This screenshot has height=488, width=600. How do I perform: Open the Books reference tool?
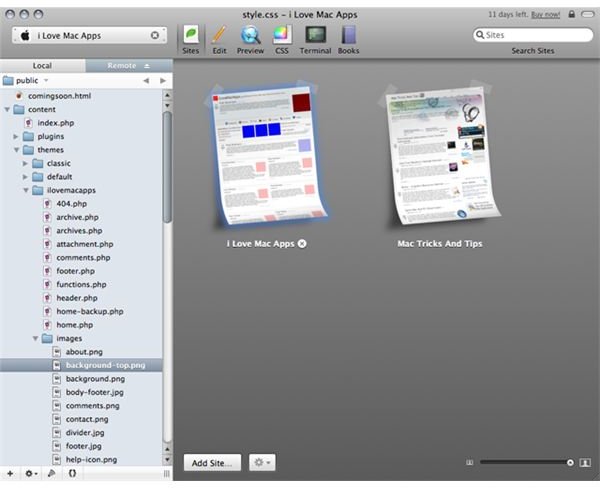click(x=348, y=40)
